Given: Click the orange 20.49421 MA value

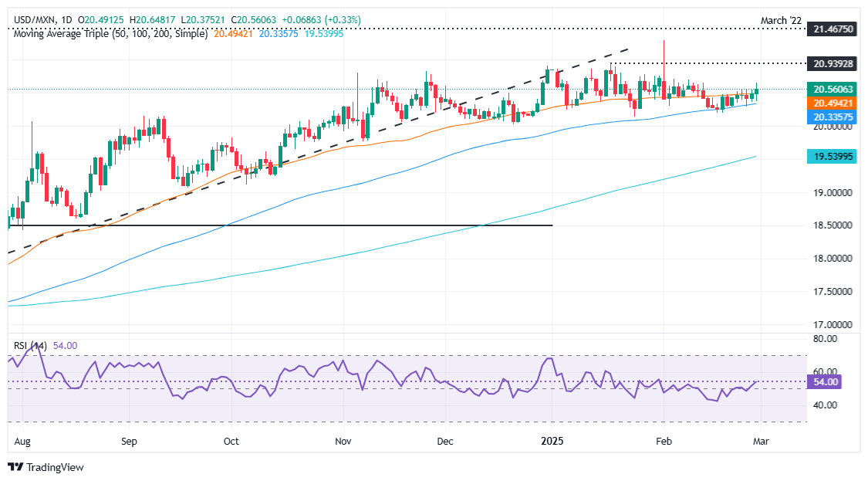Looking at the screenshot, I should click(233, 34).
